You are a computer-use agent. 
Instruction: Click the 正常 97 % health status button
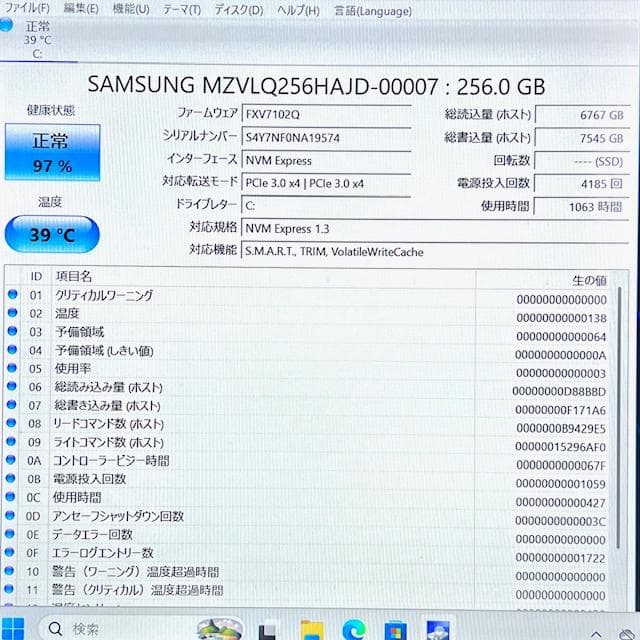52,153
